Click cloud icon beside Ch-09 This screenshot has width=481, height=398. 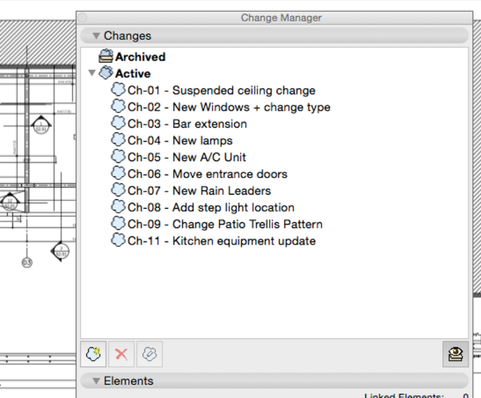(118, 223)
